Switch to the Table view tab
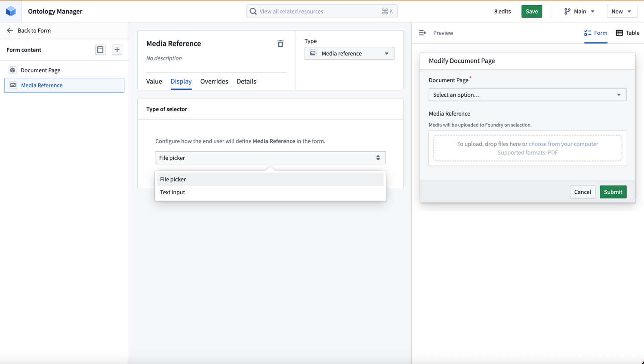The height and width of the screenshot is (364, 644). coord(627,33)
